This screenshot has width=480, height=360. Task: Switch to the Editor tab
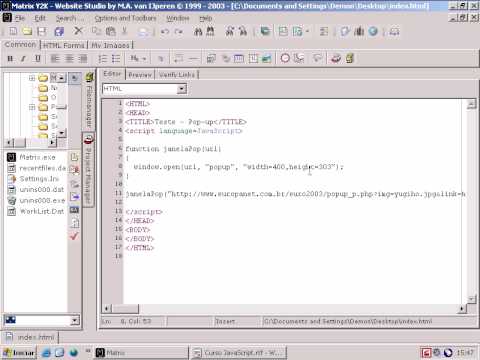(x=112, y=74)
